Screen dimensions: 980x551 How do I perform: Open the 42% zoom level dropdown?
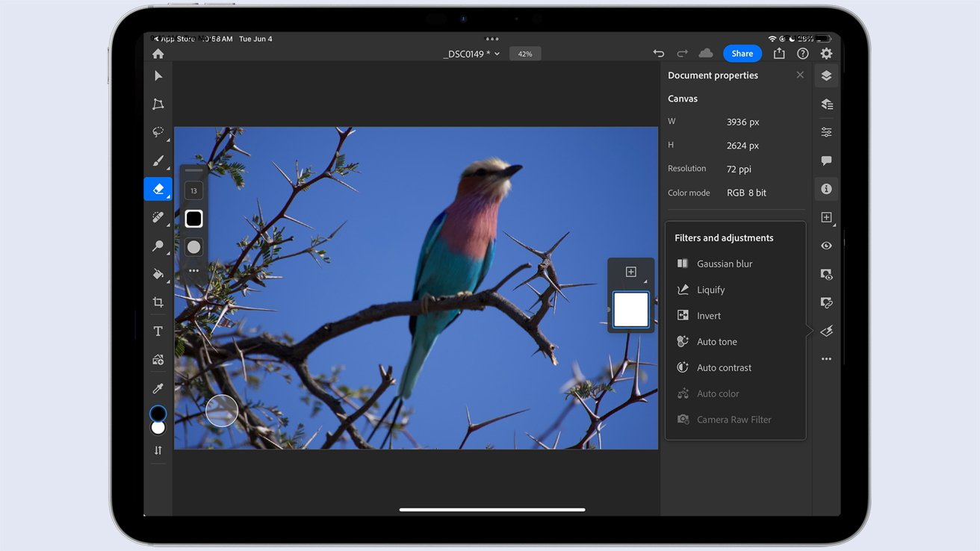(525, 54)
